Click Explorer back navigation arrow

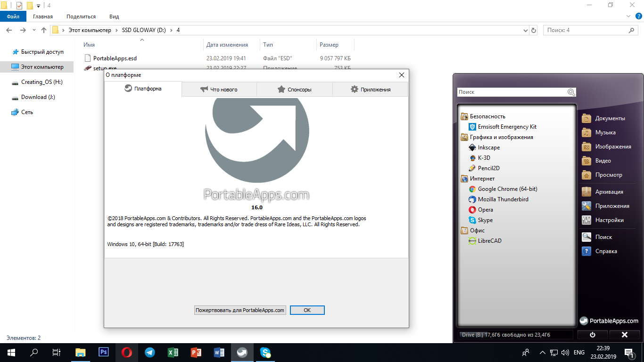tap(9, 30)
